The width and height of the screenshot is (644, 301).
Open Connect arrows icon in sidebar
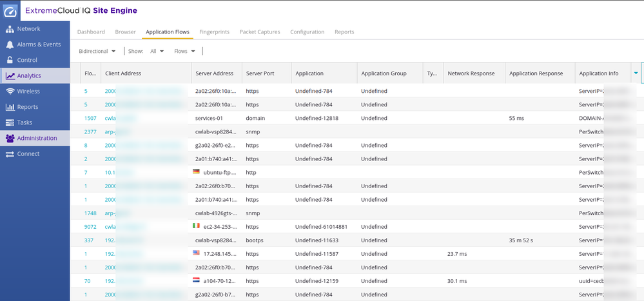(10, 154)
